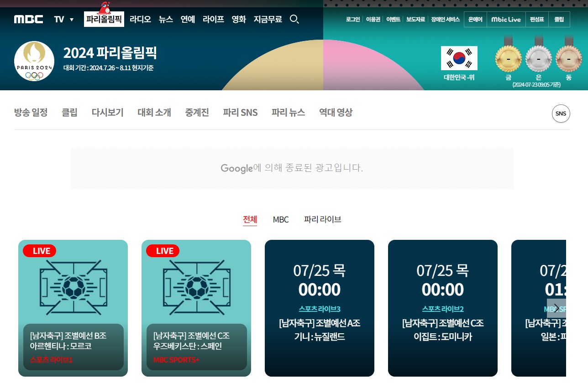Click the Paris 2024 Olympic emblem

tap(34, 61)
